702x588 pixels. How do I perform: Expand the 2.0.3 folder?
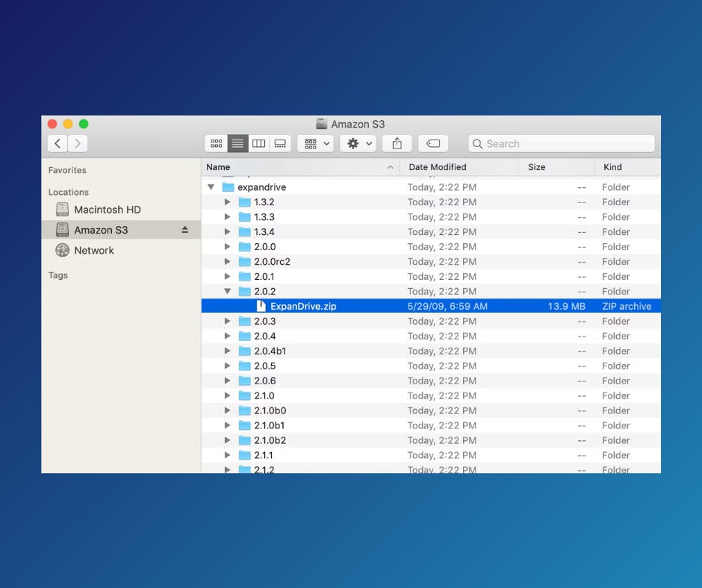(x=227, y=321)
